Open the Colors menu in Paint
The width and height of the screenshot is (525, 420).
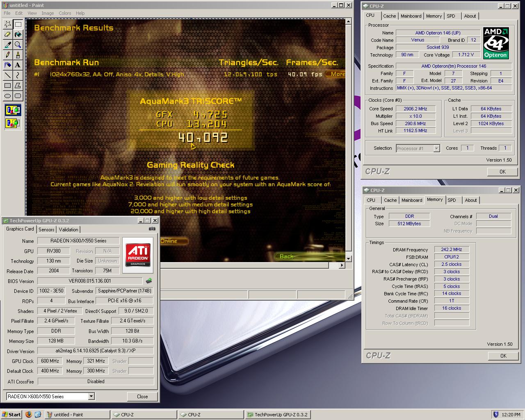(65, 13)
